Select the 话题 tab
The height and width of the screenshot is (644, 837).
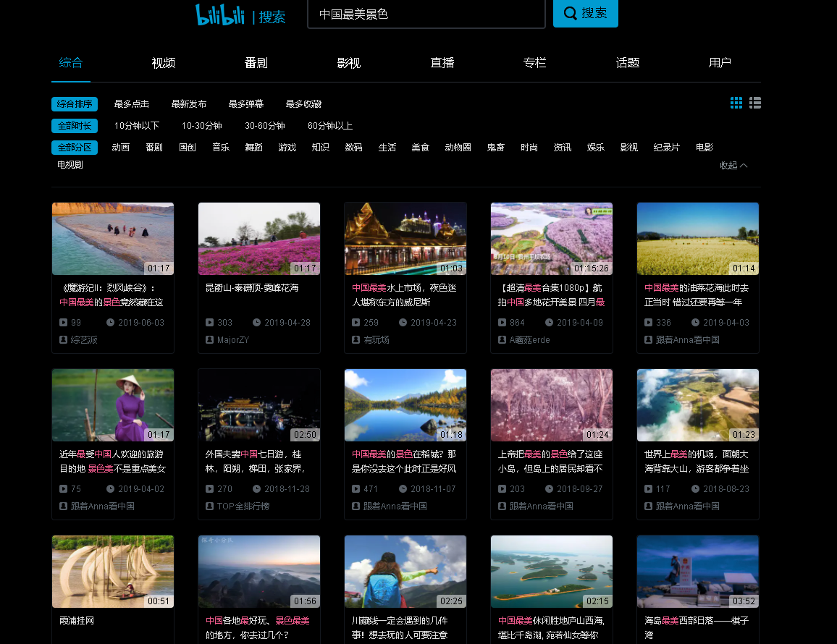tap(627, 63)
